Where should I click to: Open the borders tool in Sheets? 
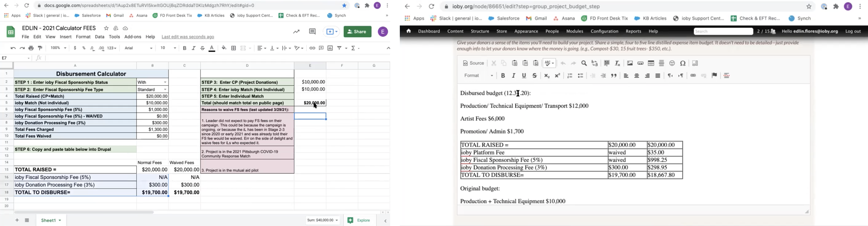tap(233, 48)
